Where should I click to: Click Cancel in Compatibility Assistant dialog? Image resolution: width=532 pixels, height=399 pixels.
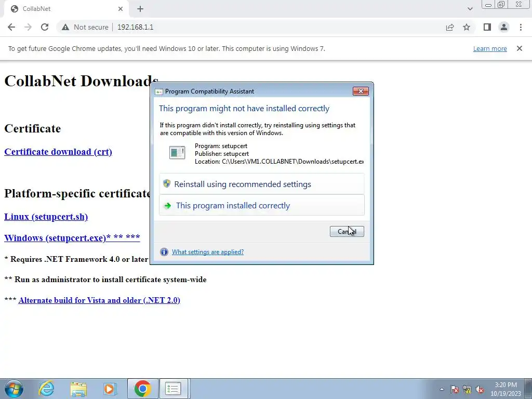pyautogui.click(x=347, y=231)
